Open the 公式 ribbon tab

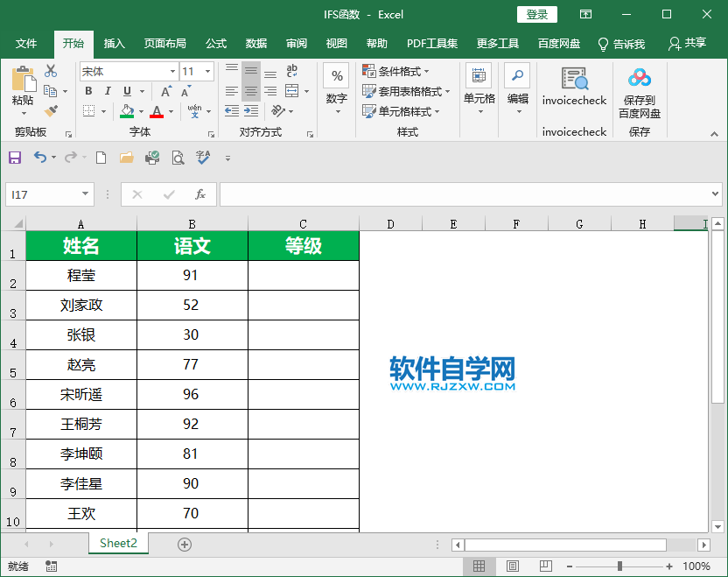click(215, 43)
